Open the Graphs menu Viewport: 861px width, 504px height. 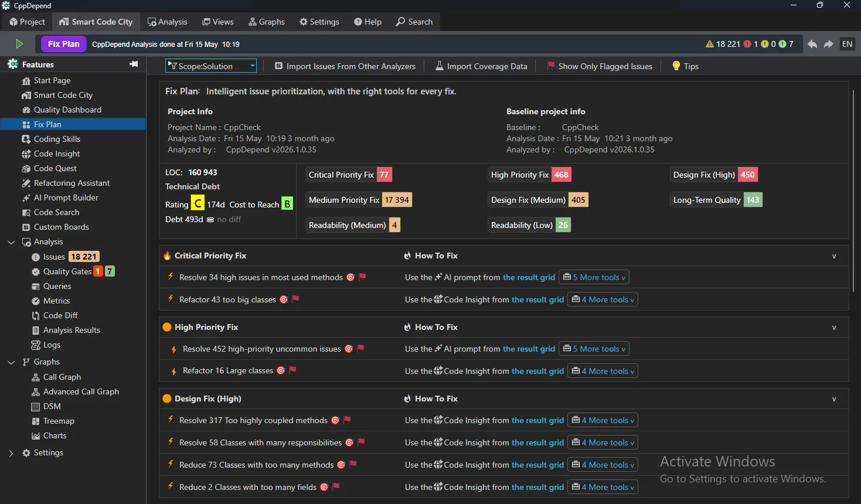tap(267, 22)
